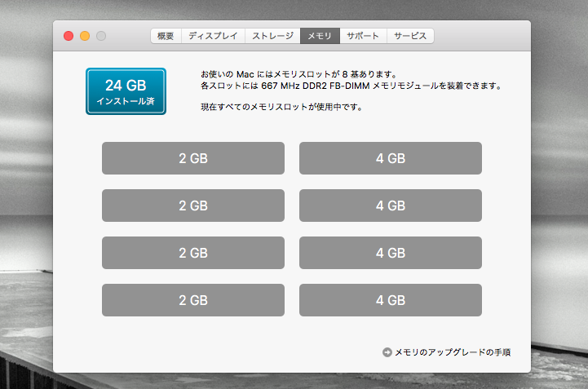Screen dimensions: 588x389
Task: Click the last 4 GB memory slot
Action: coord(391,300)
